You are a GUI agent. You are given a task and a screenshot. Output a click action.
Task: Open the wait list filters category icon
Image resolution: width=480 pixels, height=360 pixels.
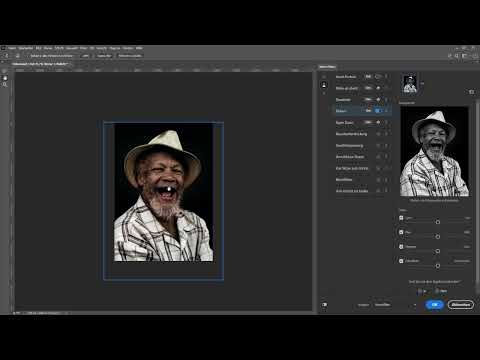324,94
